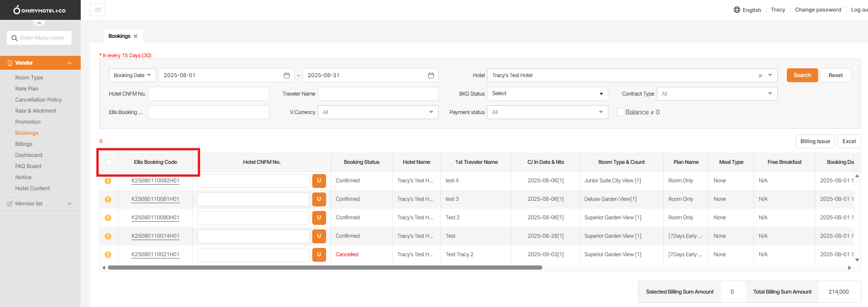This screenshot has height=307, width=868.
Task: Open the Payment status dropdown
Action: [547, 112]
